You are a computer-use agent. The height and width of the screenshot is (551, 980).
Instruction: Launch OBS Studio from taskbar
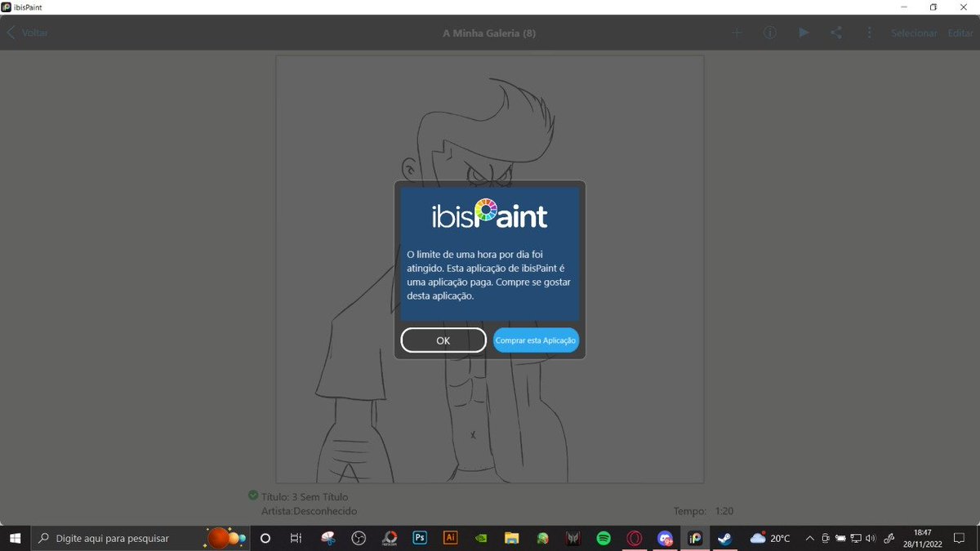(359, 538)
